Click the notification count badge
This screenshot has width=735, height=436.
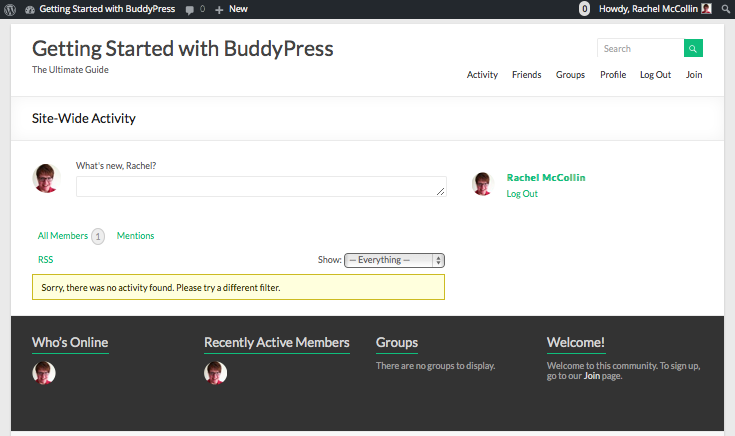click(584, 8)
